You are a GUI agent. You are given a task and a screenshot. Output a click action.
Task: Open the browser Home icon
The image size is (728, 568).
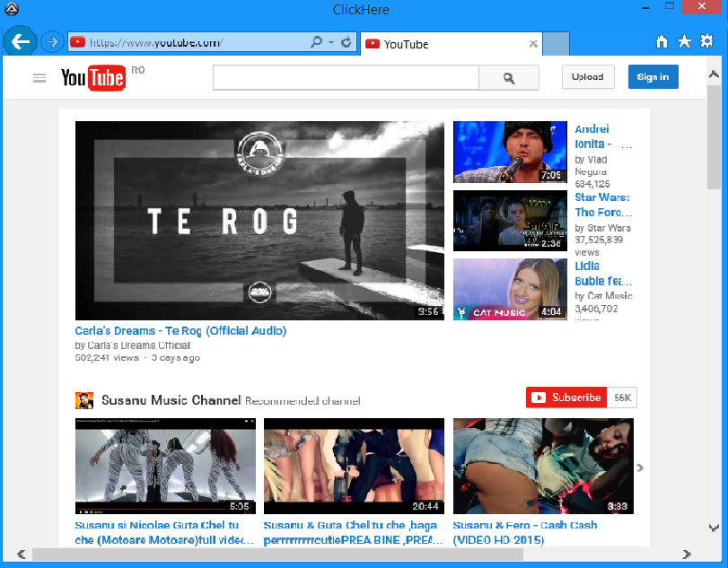[662, 42]
